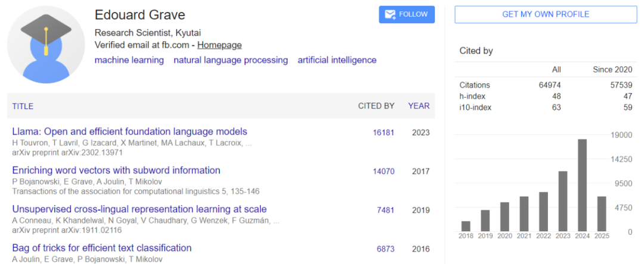Open natural language processing topic
The width and height of the screenshot is (644, 264).
point(231,60)
